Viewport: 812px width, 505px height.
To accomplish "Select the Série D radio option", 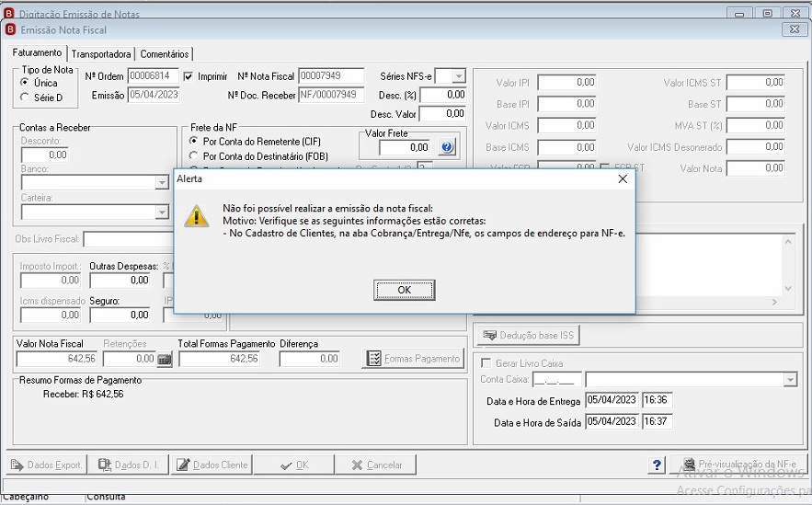I will point(25,98).
